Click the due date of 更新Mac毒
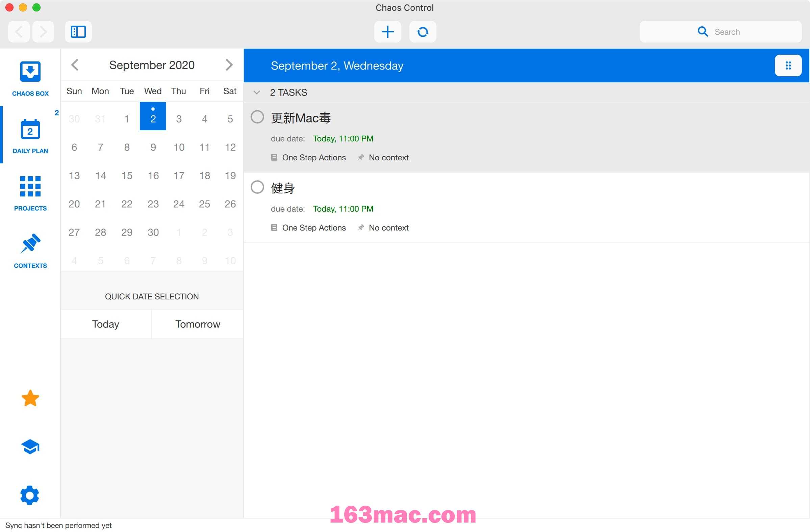The width and height of the screenshot is (810, 532). [x=343, y=139]
